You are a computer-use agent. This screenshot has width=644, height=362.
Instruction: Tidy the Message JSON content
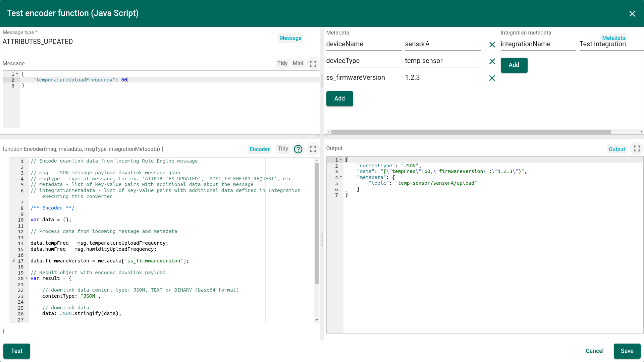coord(282,63)
